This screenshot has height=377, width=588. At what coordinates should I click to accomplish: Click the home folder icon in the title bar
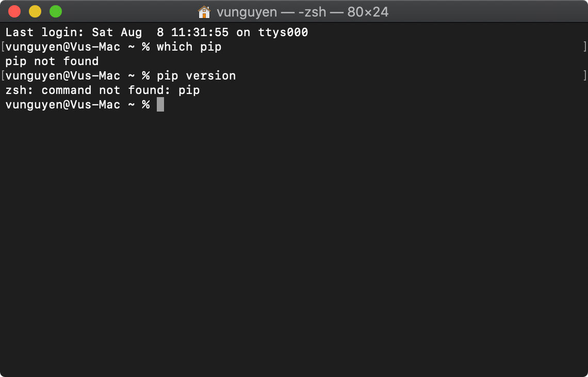pos(205,11)
